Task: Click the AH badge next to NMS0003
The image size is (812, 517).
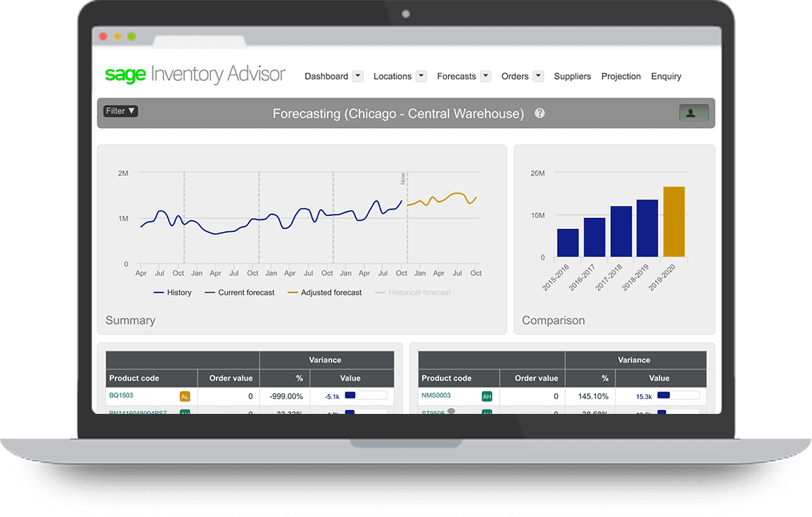Action: [x=487, y=395]
